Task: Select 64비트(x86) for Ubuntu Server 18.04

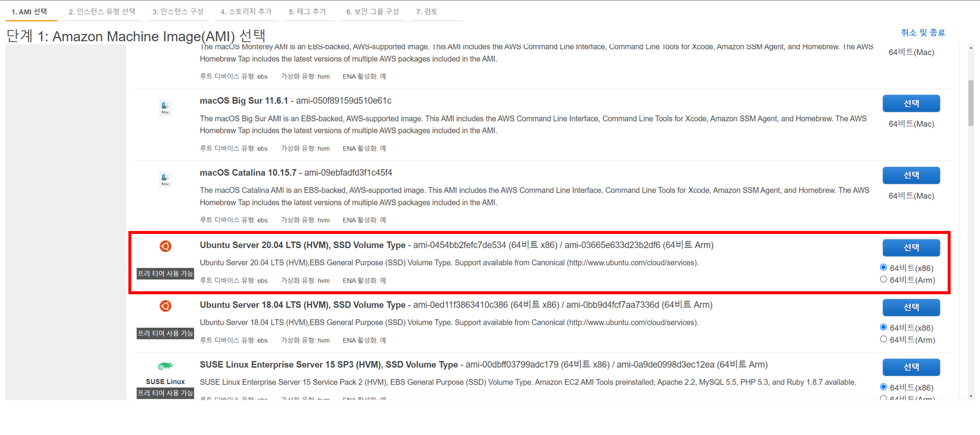Action: click(883, 327)
